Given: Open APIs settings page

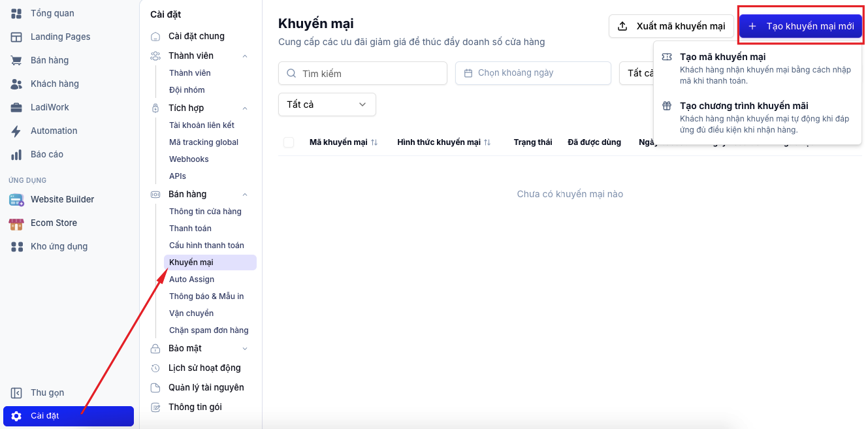Looking at the screenshot, I should [x=178, y=176].
